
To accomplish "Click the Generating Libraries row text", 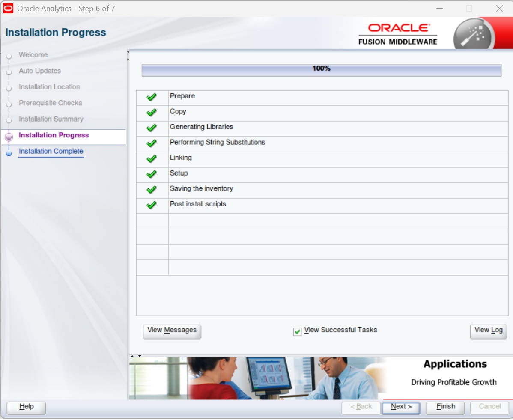I will tap(201, 127).
